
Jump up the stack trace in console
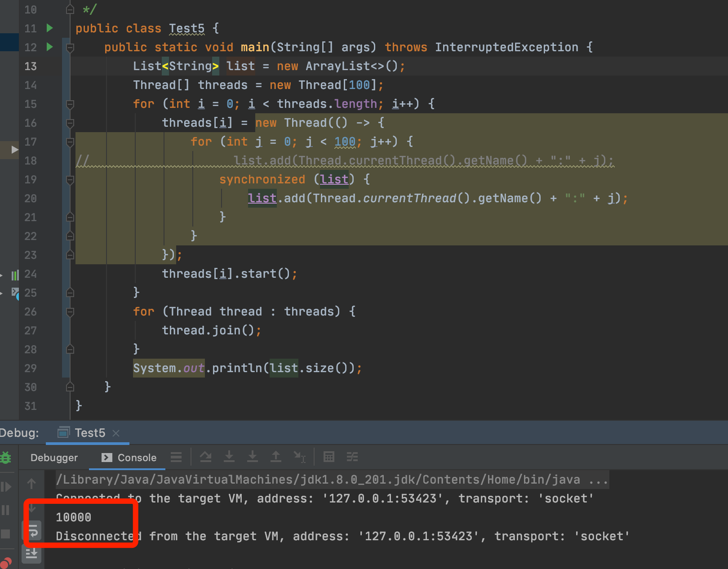[x=31, y=484]
